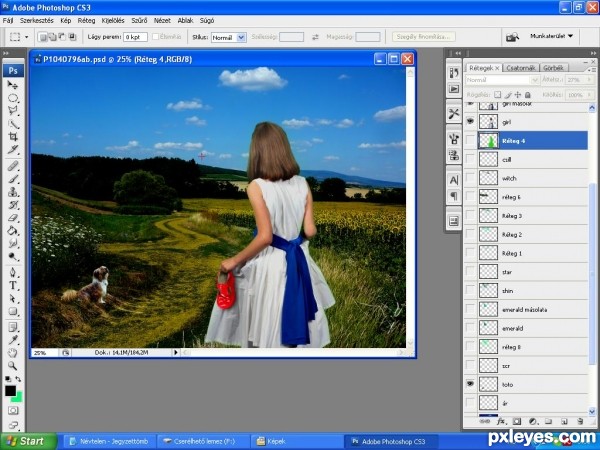Screen dimensions: 600x450
Task: Select the Dodge tool
Action: (x=13, y=256)
